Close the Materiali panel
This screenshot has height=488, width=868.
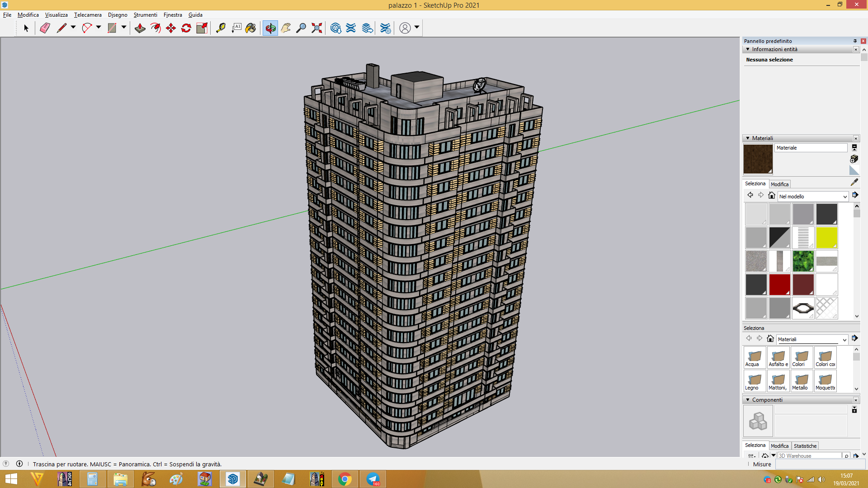pos(856,138)
